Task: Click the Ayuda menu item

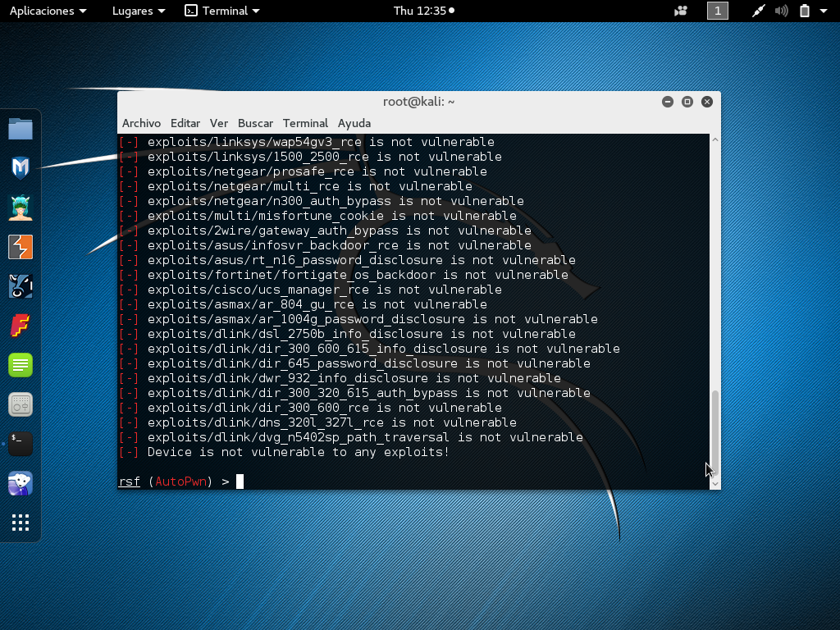Action: (354, 123)
